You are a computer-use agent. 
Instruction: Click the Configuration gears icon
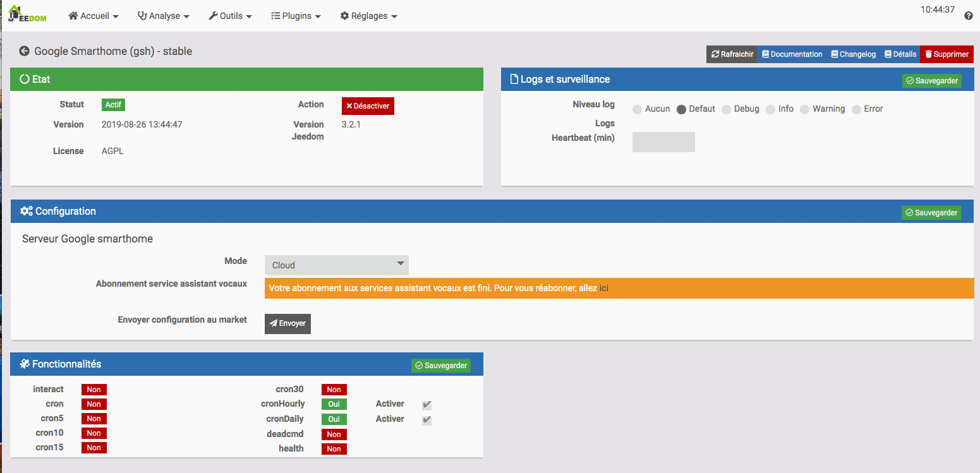(27, 211)
